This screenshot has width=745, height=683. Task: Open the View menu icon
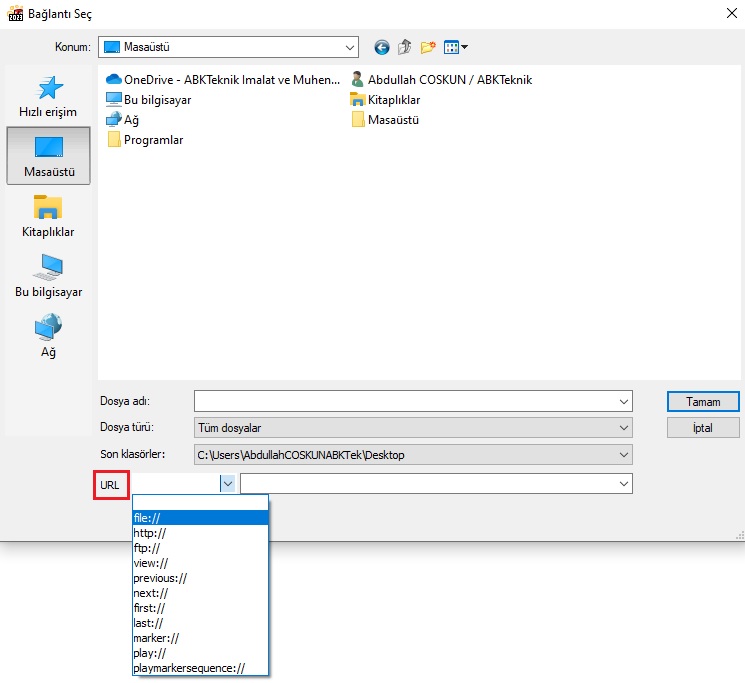click(x=456, y=47)
